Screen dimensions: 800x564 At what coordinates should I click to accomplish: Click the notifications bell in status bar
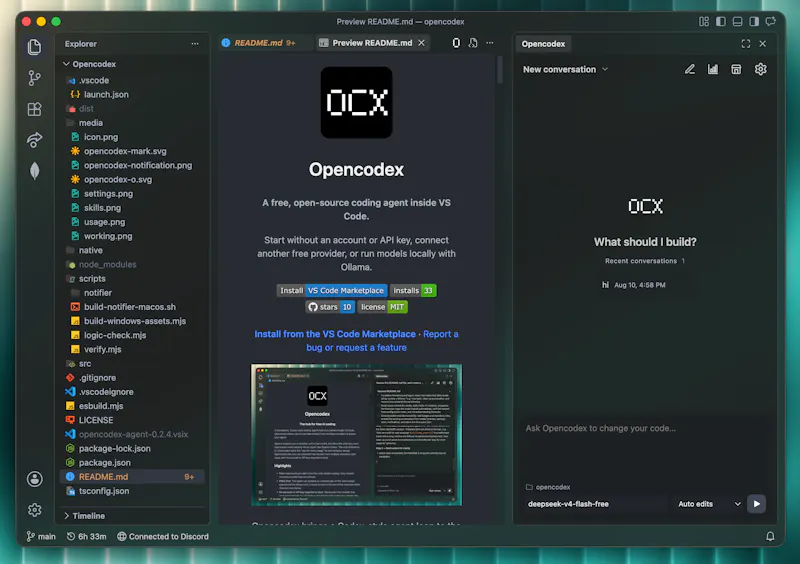[770, 536]
